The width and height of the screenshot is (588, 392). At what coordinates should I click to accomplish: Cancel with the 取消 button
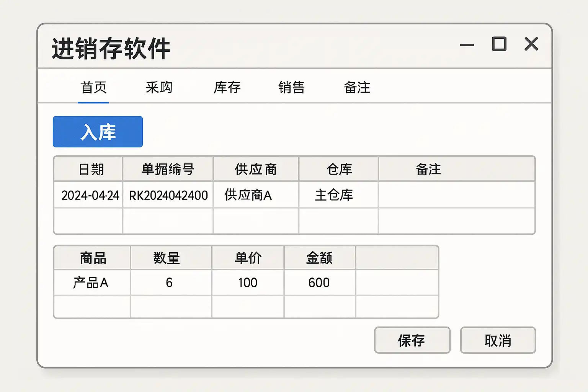pyautogui.click(x=498, y=340)
